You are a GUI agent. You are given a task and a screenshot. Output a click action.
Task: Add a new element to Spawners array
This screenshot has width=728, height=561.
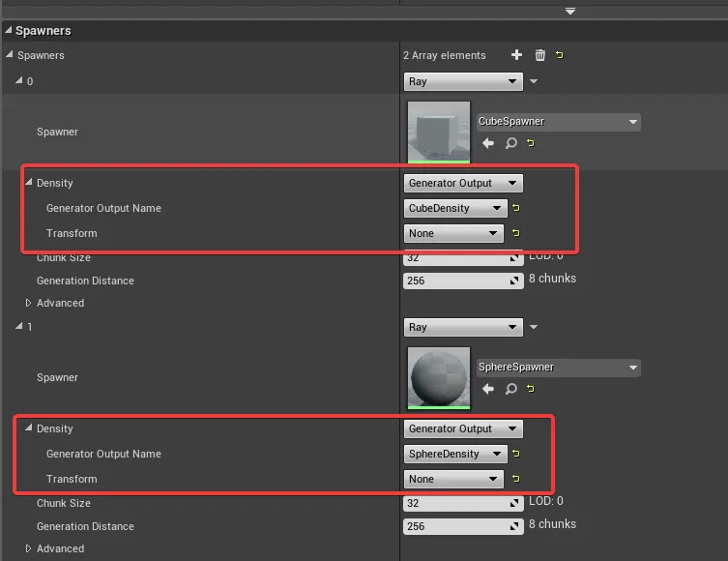(516, 56)
